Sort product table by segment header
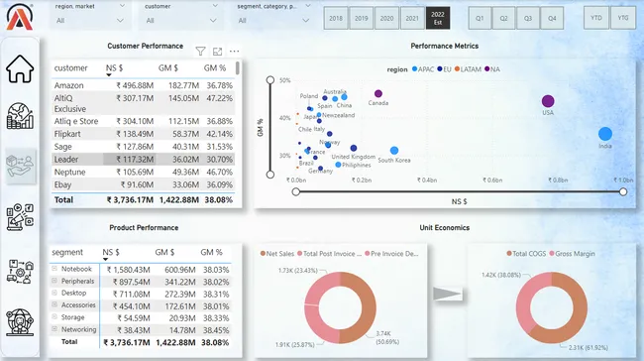The height and width of the screenshot is (361, 644). [67, 252]
